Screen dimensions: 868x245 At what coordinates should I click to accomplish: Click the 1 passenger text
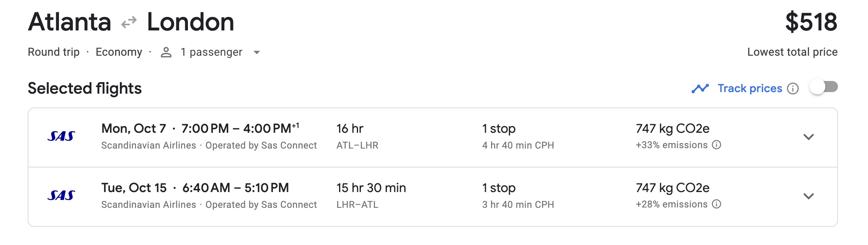[211, 52]
